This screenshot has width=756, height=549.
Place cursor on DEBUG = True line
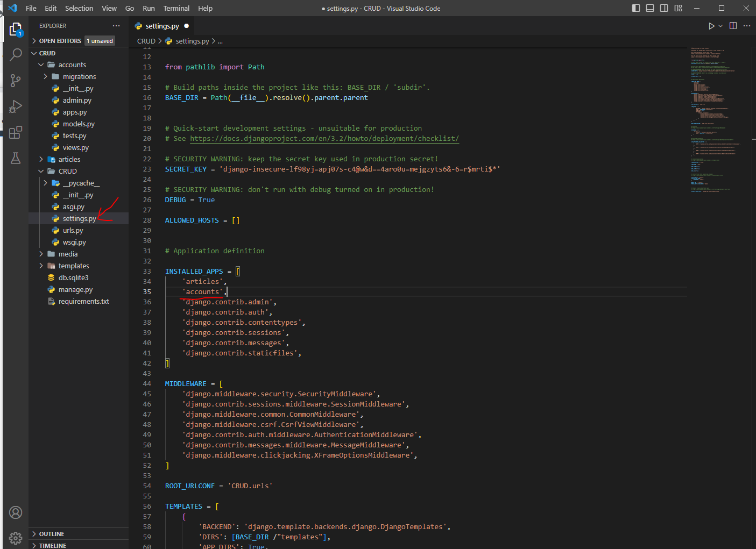pos(190,199)
